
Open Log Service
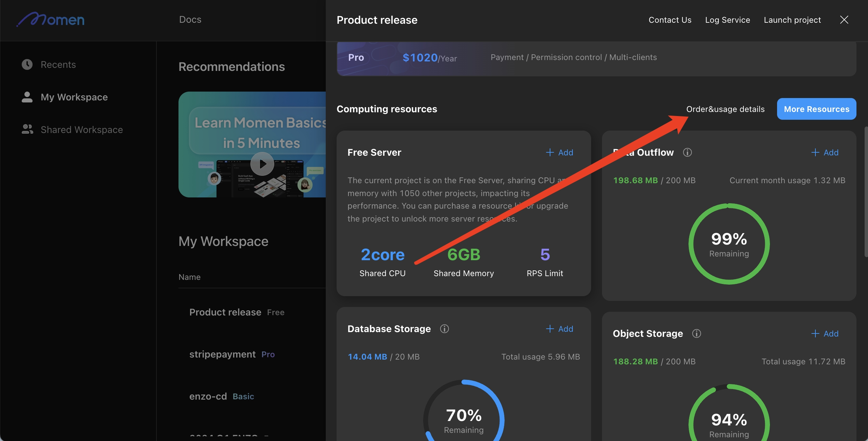(728, 20)
